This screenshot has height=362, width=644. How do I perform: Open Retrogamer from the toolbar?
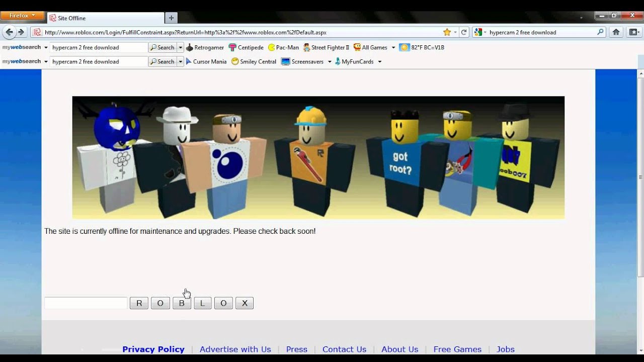point(205,47)
